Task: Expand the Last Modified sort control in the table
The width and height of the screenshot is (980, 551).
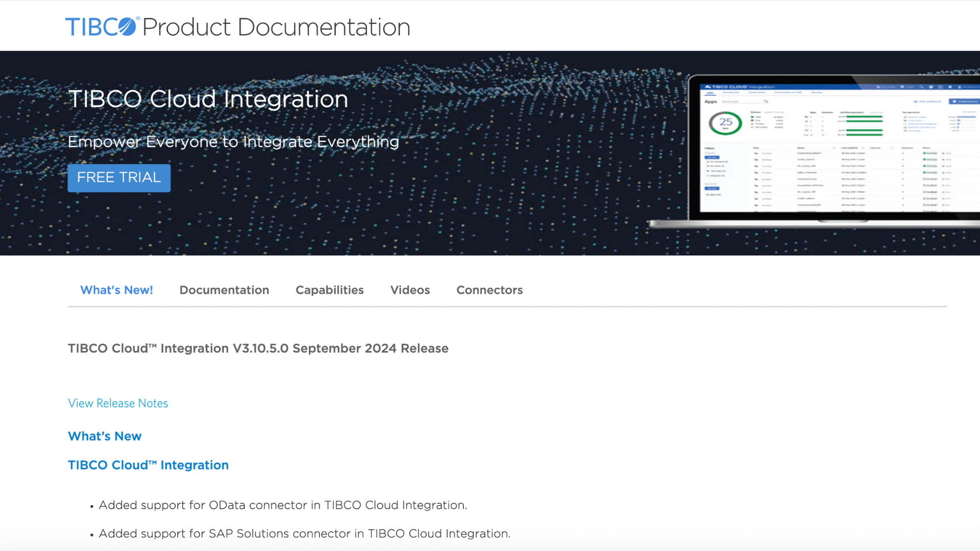Action: tap(863, 147)
